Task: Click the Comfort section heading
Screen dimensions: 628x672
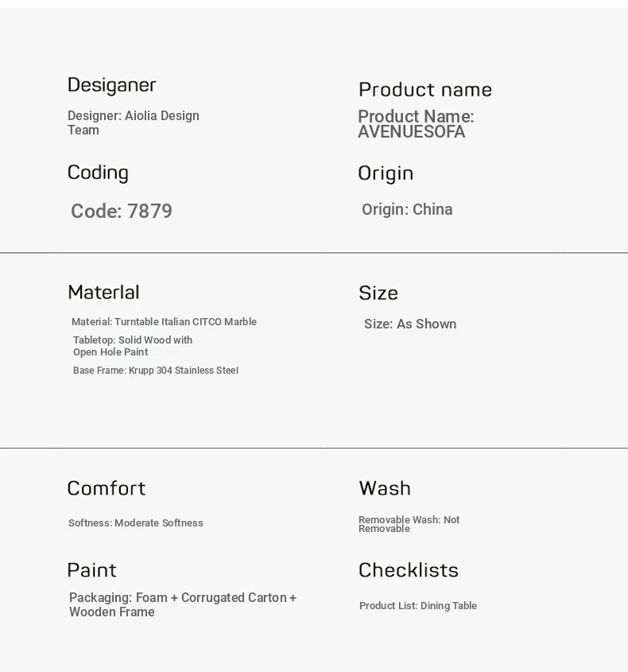Action: [x=107, y=488]
